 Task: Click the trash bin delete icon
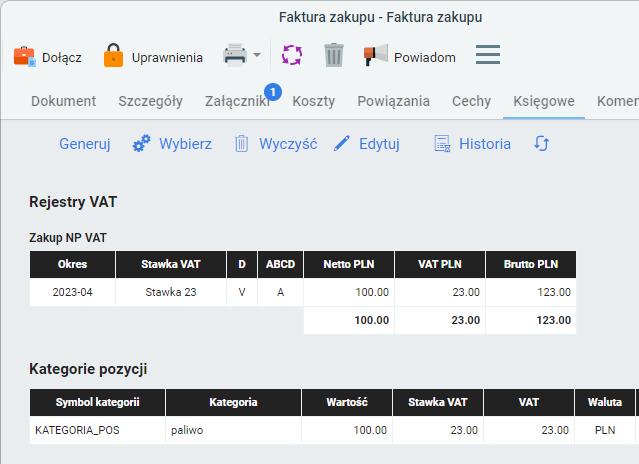click(x=334, y=55)
